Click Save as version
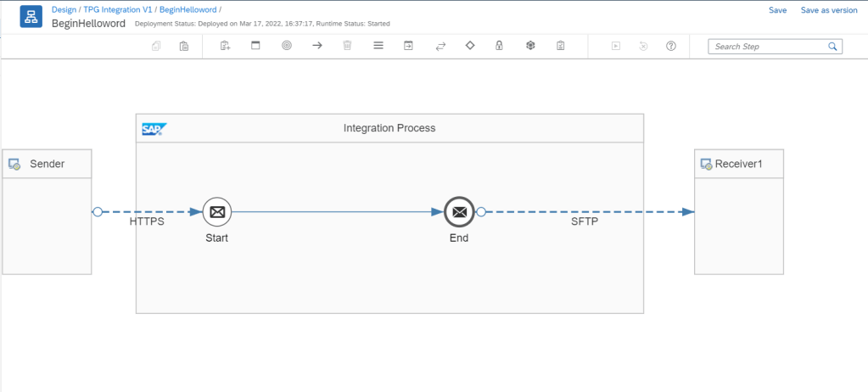 pos(828,10)
